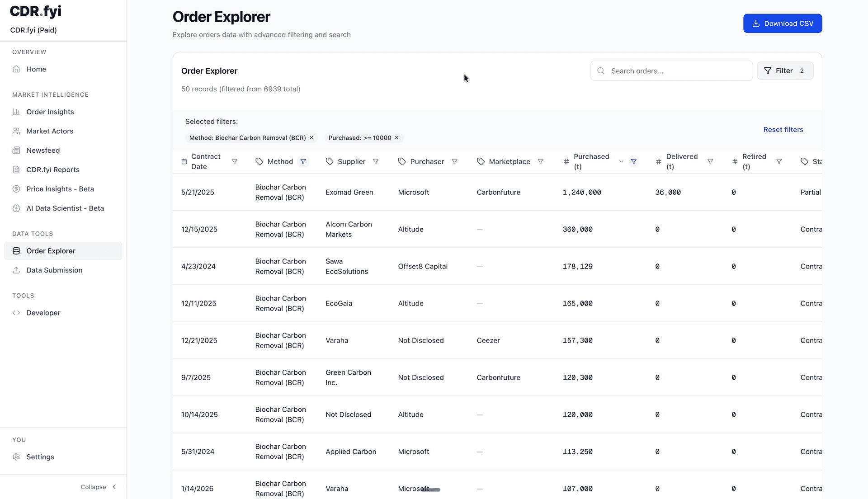
Task: Collapse the left sidebar
Action: (99, 487)
